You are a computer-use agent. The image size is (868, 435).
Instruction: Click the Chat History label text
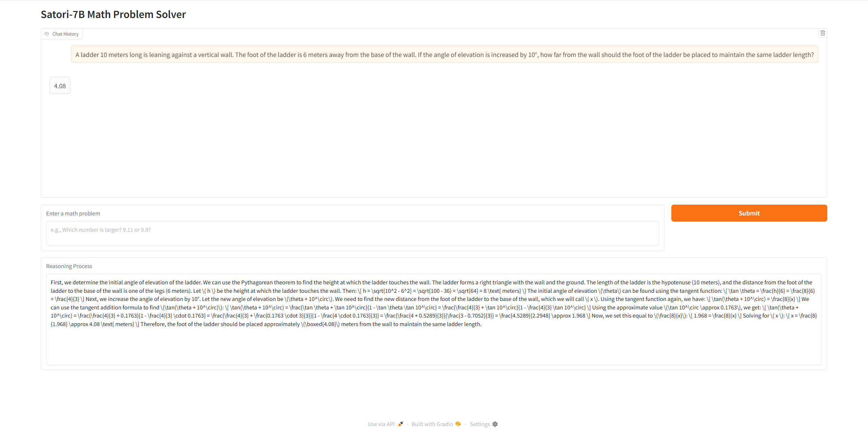click(x=65, y=34)
